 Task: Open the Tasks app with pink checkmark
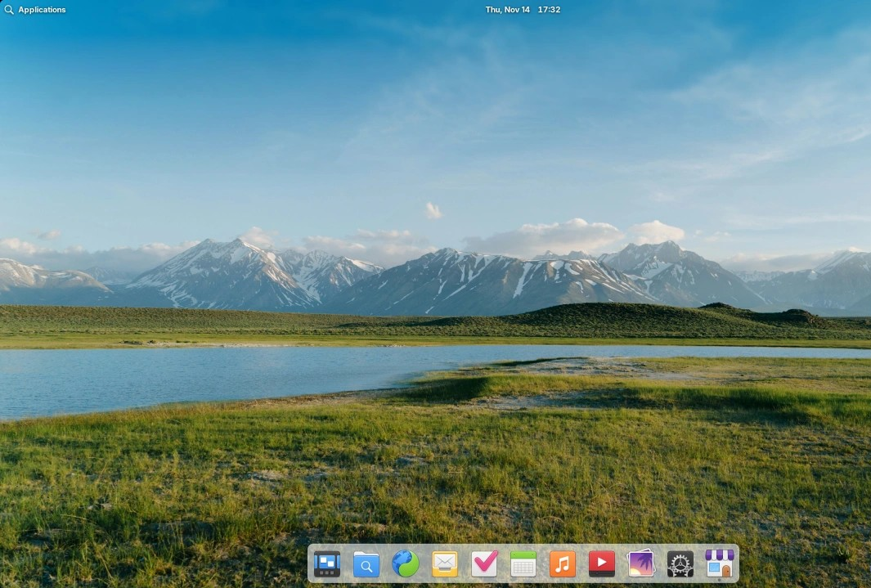click(x=484, y=563)
